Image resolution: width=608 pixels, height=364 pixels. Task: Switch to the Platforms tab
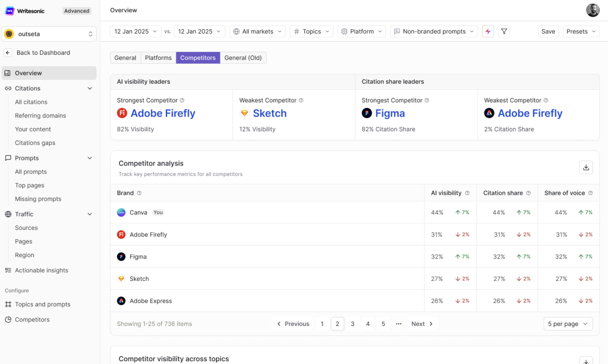tap(158, 58)
